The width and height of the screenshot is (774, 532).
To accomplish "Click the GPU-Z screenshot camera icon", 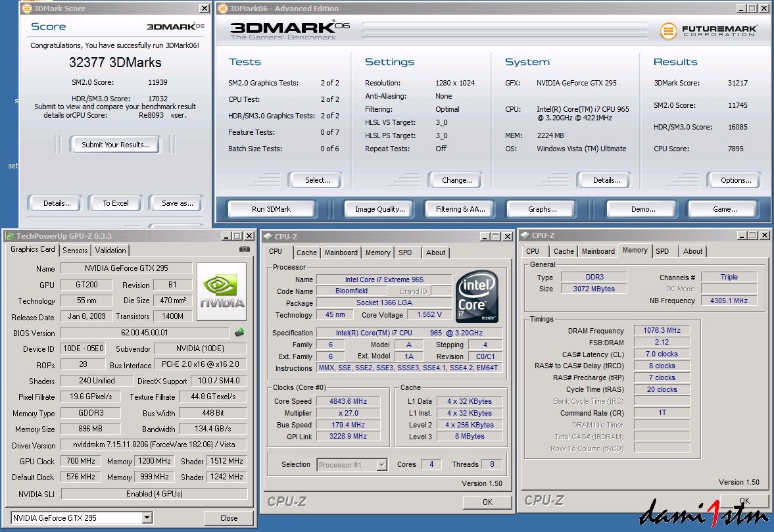I will pos(245,250).
